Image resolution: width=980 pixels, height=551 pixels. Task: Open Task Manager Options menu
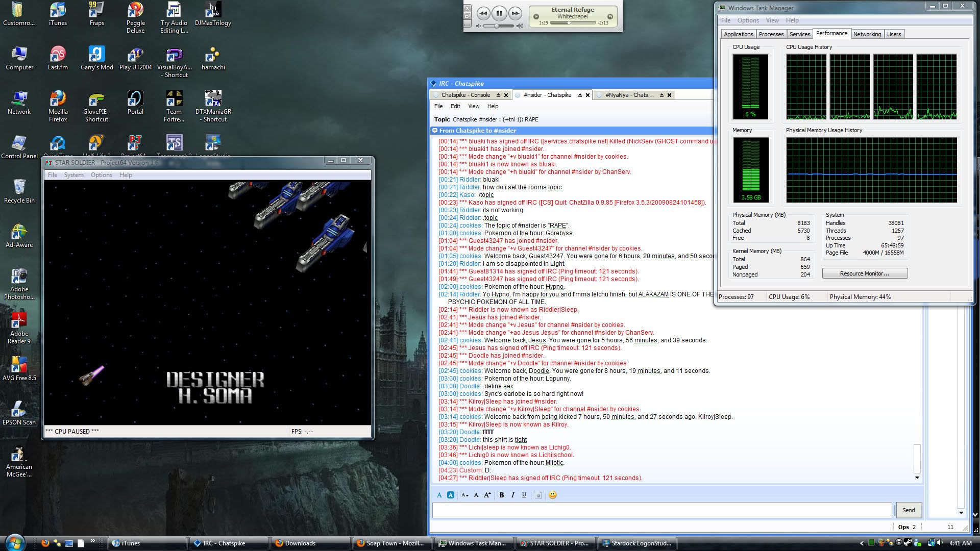click(x=748, y=20)
